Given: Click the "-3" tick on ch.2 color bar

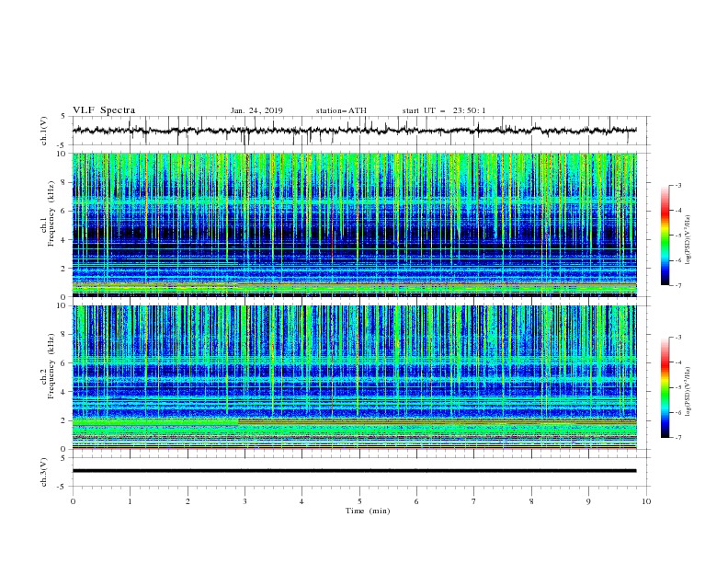Looking at the screenshot, I should coord(677,338).
